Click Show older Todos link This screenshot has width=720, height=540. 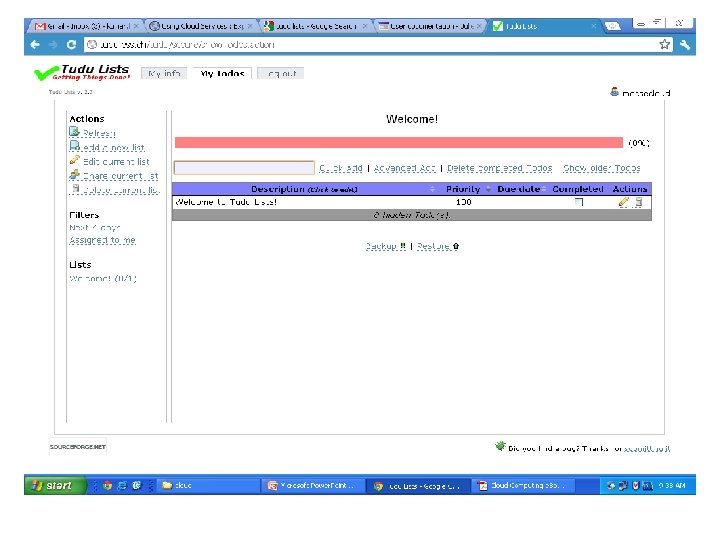tap(602, 168)
